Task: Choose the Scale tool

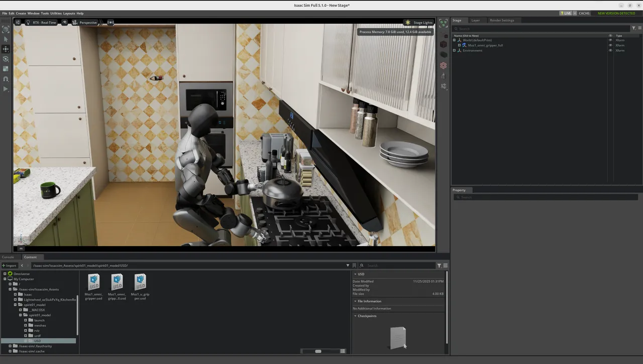Action: point(6,69)
